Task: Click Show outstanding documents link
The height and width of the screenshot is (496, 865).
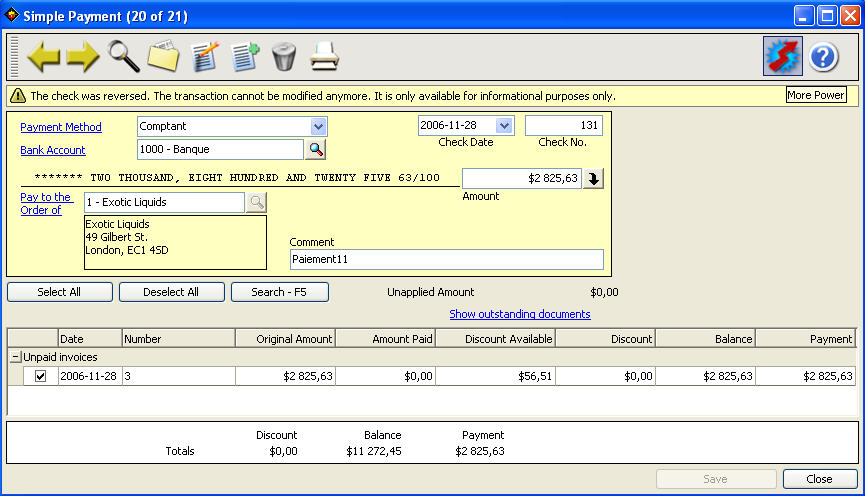Action: 520,314
